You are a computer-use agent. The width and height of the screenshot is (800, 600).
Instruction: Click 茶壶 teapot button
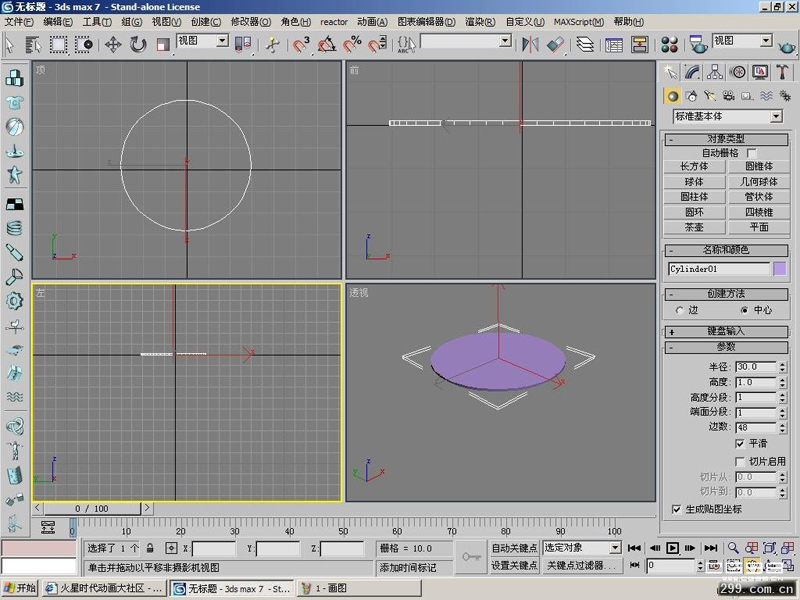click(694, 227)
